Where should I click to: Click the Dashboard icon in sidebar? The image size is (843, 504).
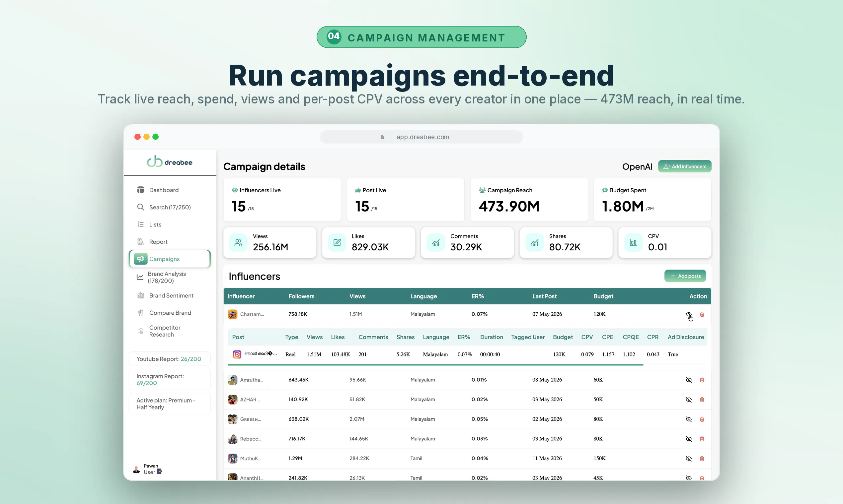(140, 190)
